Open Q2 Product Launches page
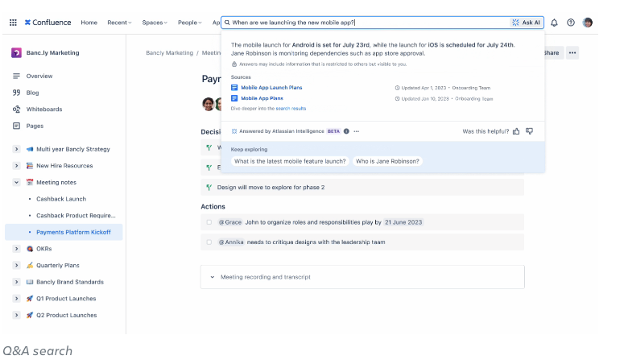This screenshot has height=364, width=624. pyautogui.click(x=67, y=315)
